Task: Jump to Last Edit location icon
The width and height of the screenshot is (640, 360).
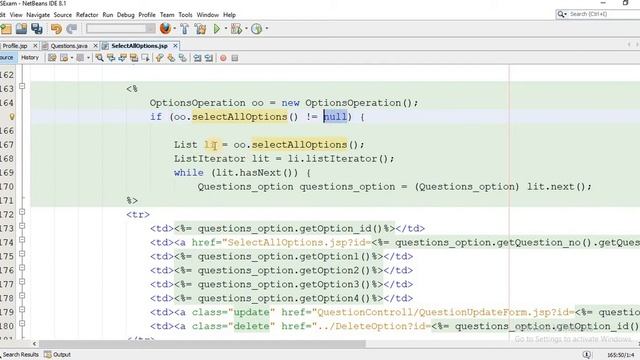Action: (52, 58)
